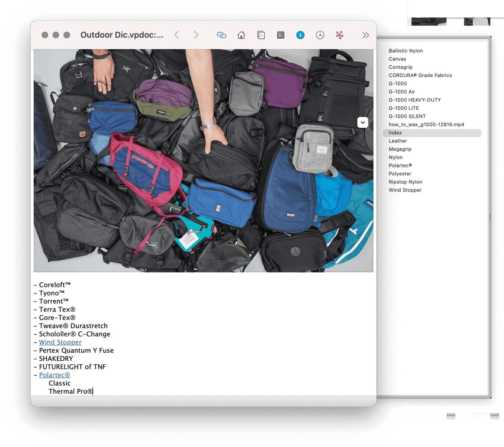Open the G-1000 LITE page
Screen dimensions: 504x447
point(404,108)
